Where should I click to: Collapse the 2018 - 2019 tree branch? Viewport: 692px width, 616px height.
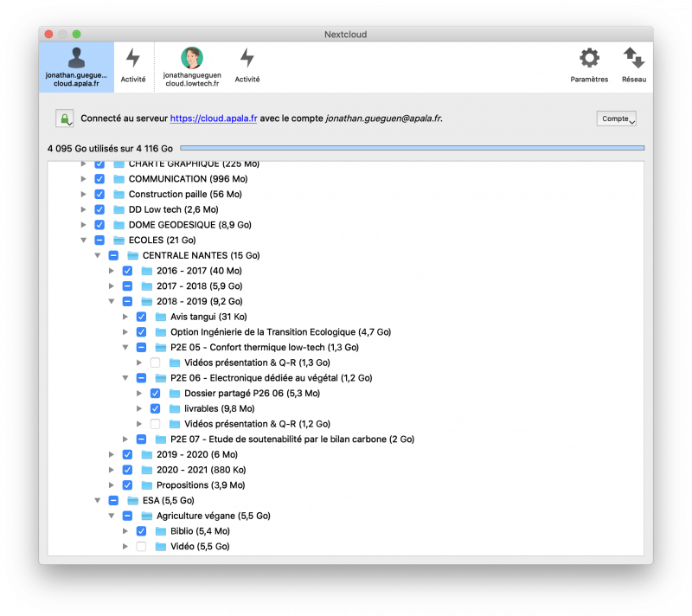point(111,301)
